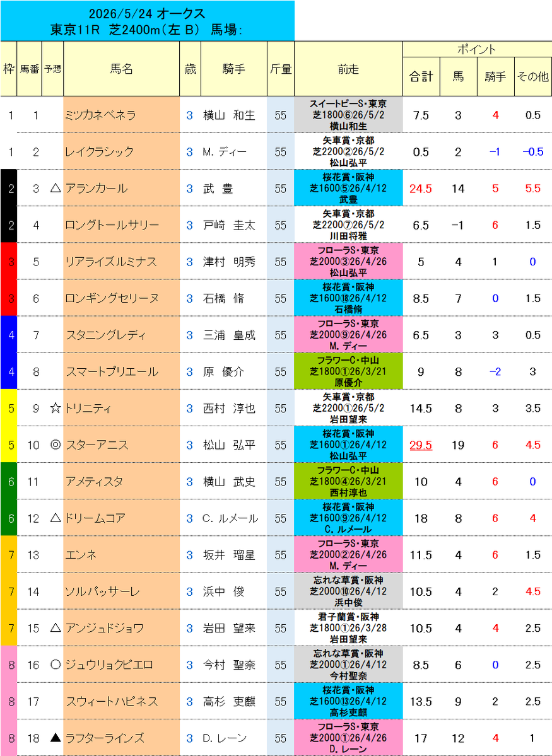Click the blue −2 jockey points for スマートプリエール
552x756 pixels.
pos(495,372)
